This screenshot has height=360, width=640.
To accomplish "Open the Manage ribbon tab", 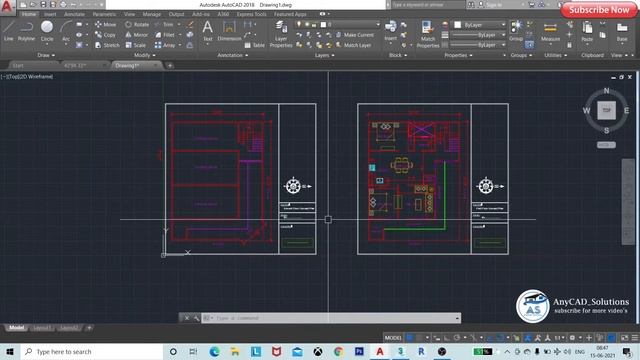I will click(151, 14).
